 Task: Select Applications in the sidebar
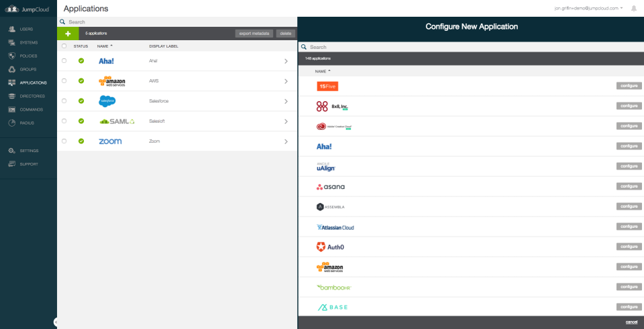tap(34, 83)
